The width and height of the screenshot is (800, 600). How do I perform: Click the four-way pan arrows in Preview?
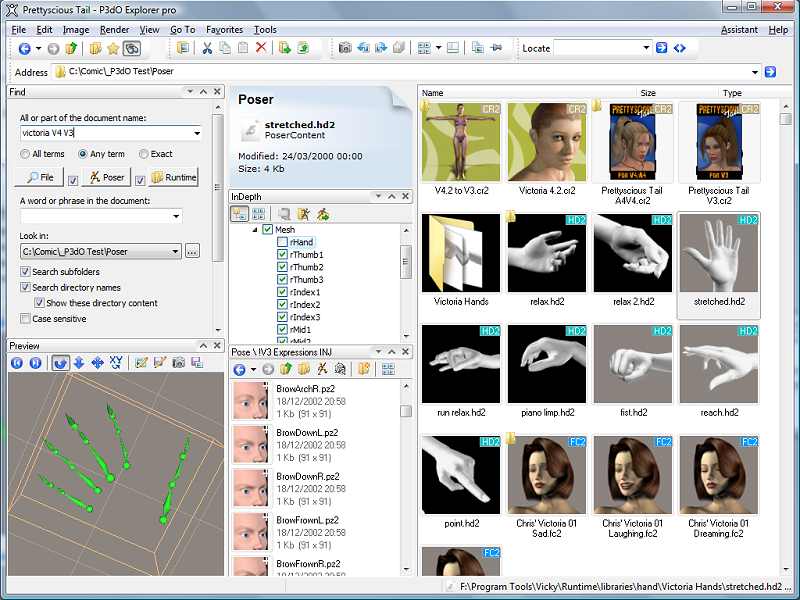[97, 363]
